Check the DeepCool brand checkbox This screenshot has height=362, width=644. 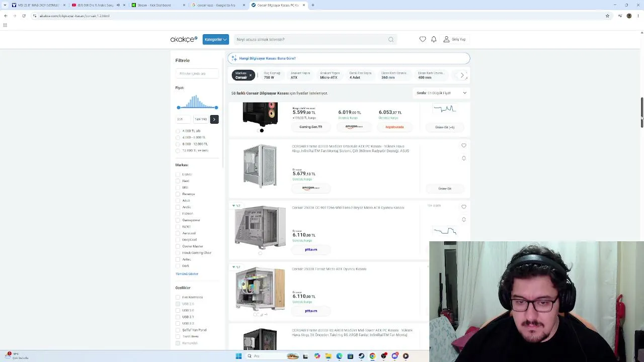pyautogui.click(x=178, y=240)
